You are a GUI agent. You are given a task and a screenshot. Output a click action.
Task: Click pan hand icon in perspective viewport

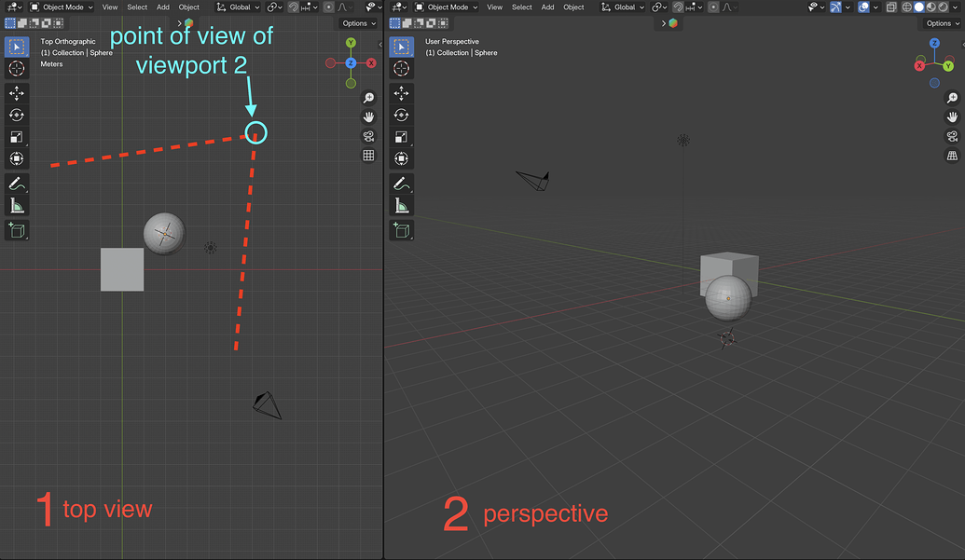(952, 116)
